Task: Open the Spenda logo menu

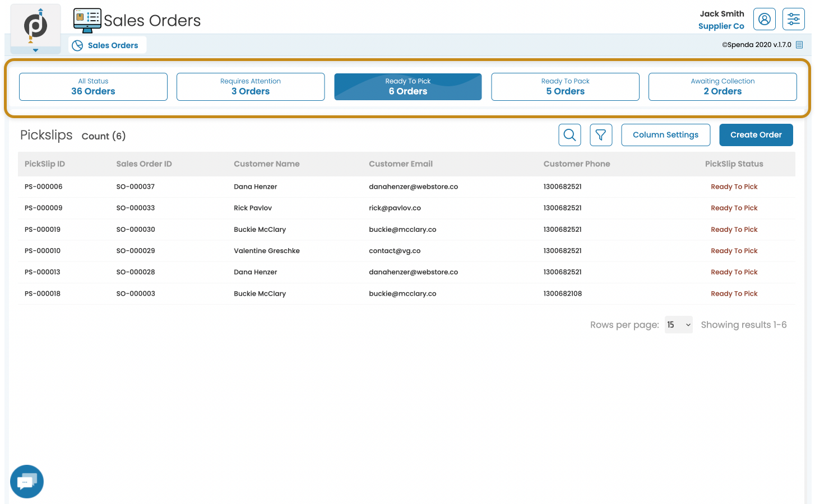Action: click(x=35, y=25)
